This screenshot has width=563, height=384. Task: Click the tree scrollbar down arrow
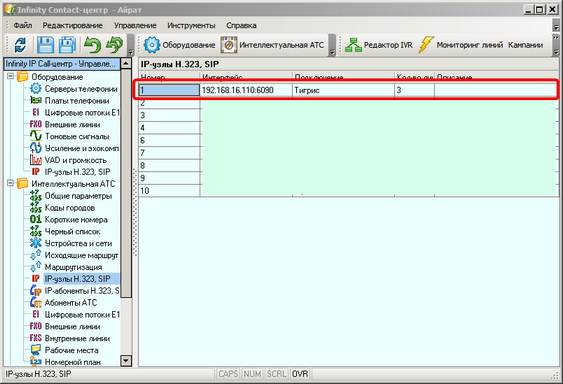pyautogui.click(x=126, y=361)
